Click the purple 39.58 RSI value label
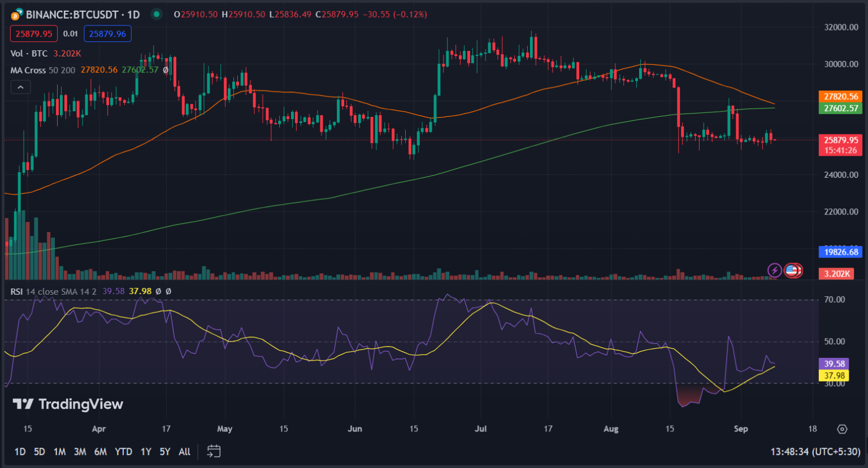 click(834, 364)
